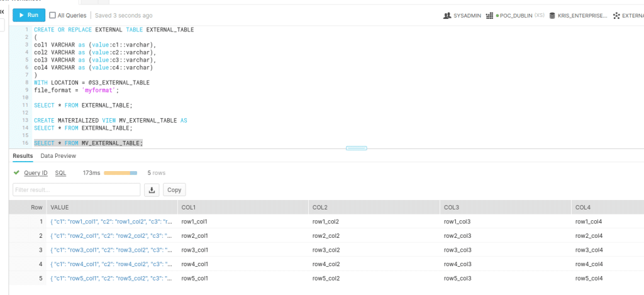The image size is (644, 295).
Task: Click the pane resize handle between editor and results
Action: [356, 148]
